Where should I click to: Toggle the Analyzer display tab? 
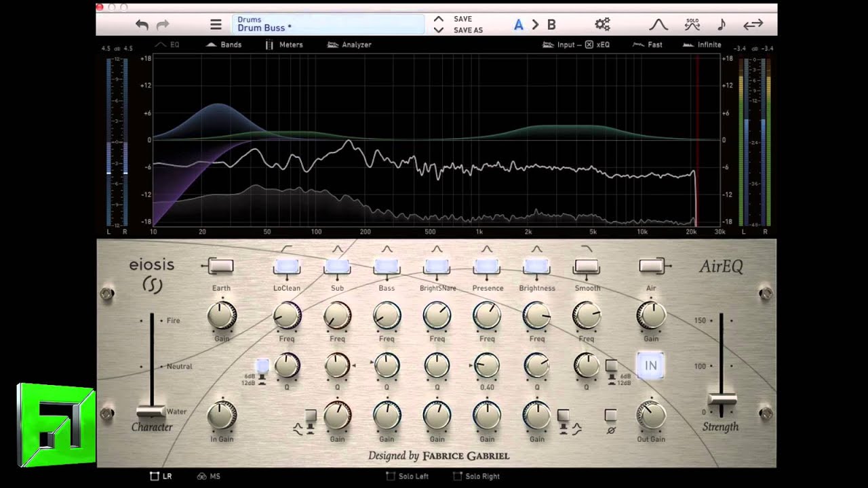pos(349,45)
